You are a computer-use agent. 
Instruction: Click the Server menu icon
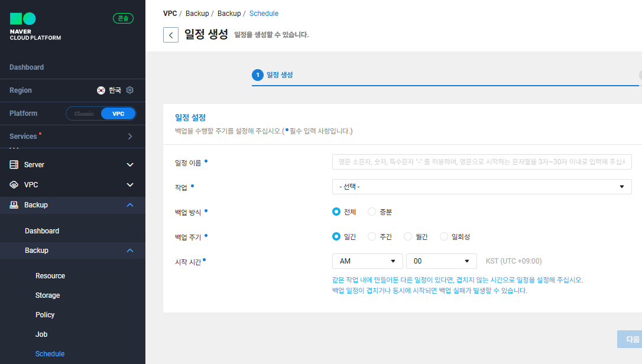(x=14, y=165)
